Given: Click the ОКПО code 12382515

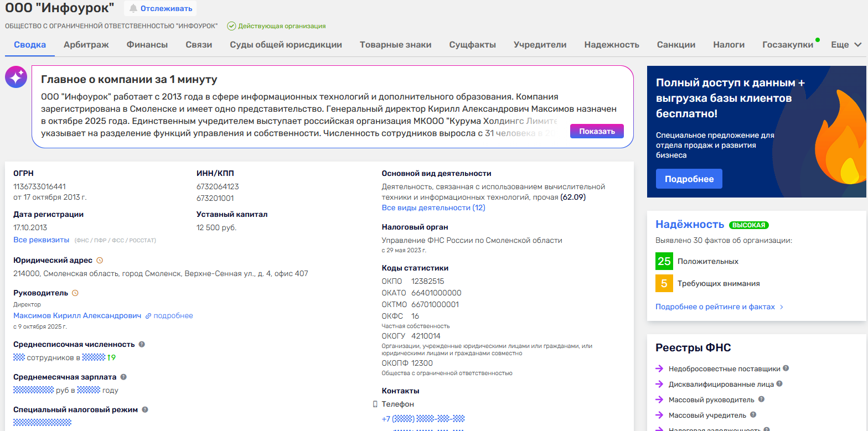Looking at the screenshot, I should (428, 281).
